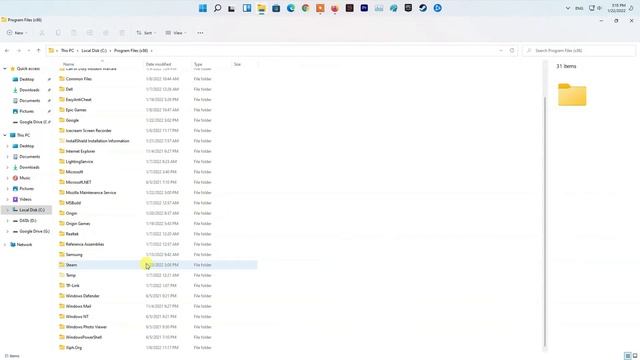Go back with the Back arrow
Viewport: 640px width, 360px height.
[7, 51]
